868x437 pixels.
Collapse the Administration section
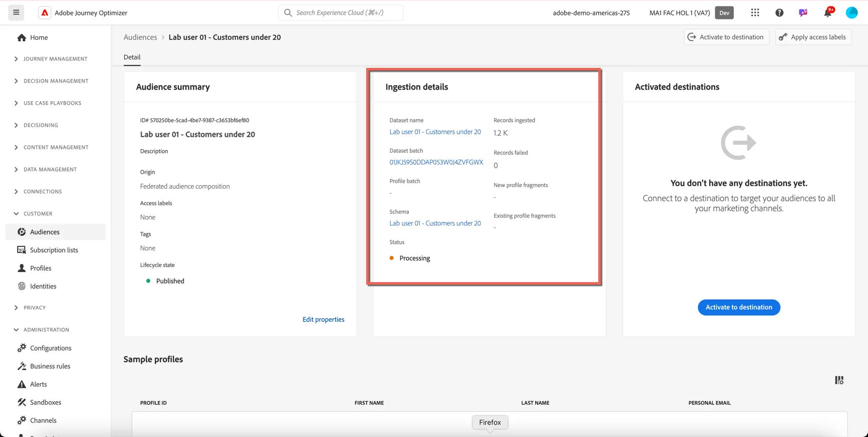(16, 330)
